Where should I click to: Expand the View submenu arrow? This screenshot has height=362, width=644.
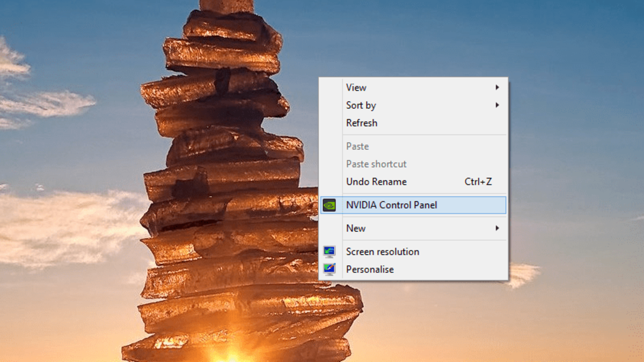coord(497,87)
